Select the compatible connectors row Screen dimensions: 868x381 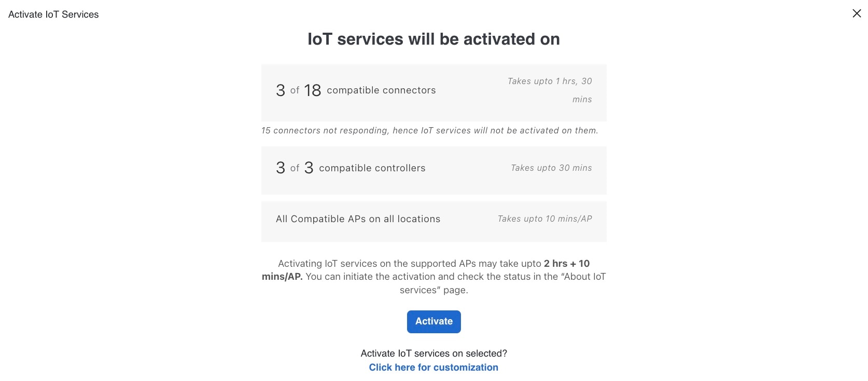[x=433, y=93]
